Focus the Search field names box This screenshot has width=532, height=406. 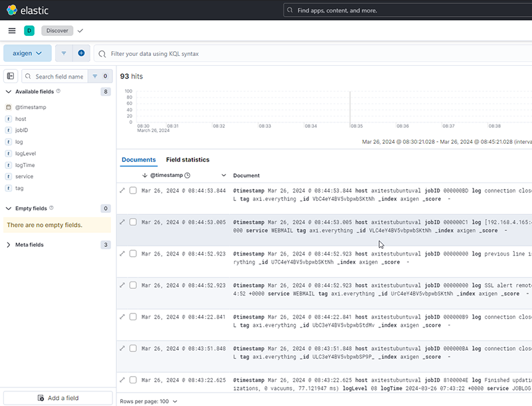55,77
